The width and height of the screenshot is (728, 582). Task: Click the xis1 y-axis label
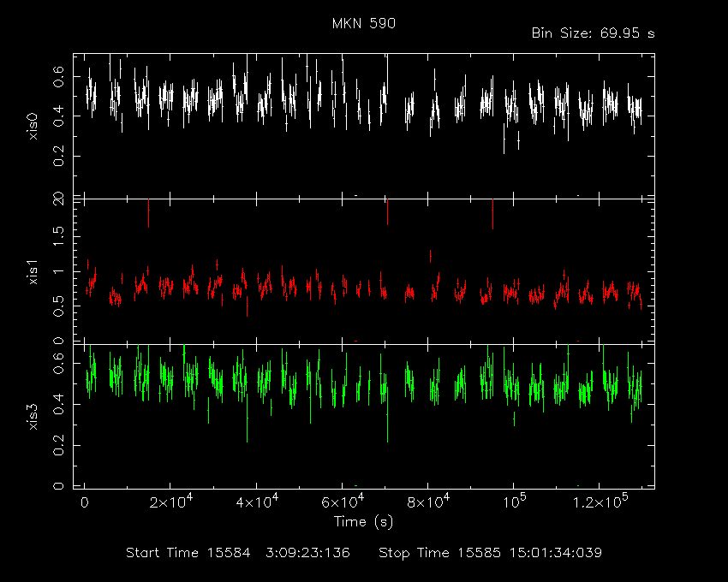click(x=33, y=271)
